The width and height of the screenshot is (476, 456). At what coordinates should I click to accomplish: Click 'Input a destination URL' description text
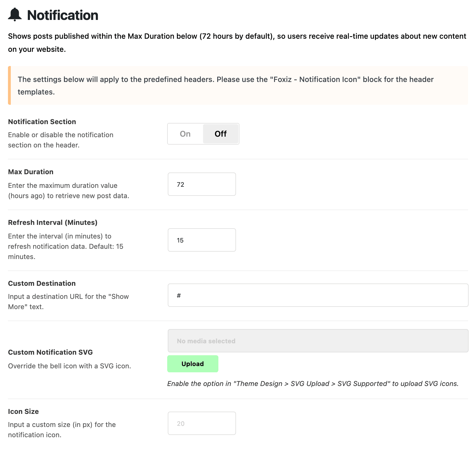(x=68, y=301)
